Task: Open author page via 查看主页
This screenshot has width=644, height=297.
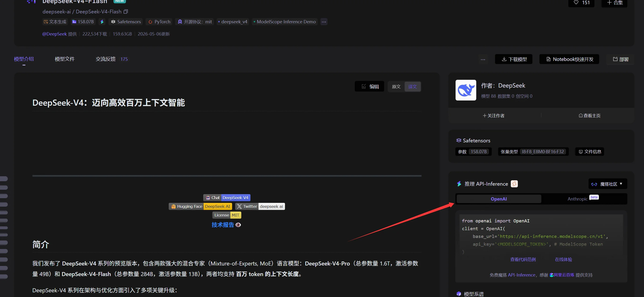Action: pos(589,116)
